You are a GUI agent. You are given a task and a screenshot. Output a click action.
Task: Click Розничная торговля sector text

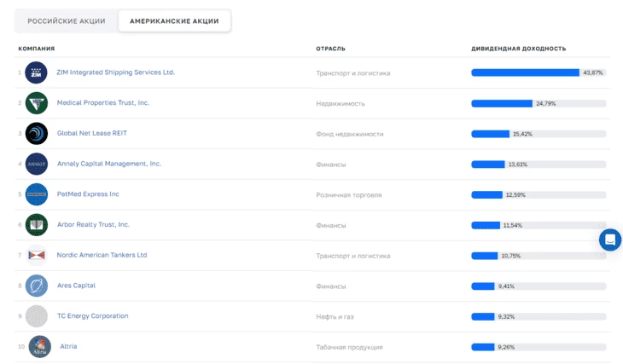tap(349, 195)
